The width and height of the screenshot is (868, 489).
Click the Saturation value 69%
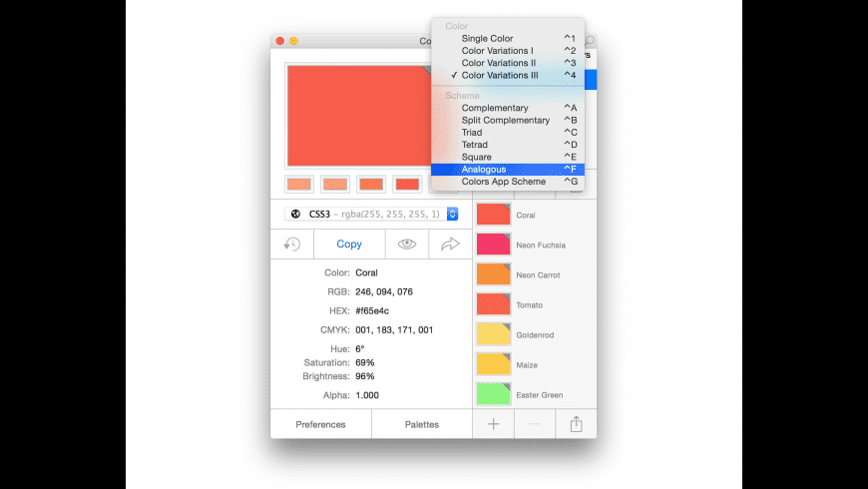coord(365,362)
